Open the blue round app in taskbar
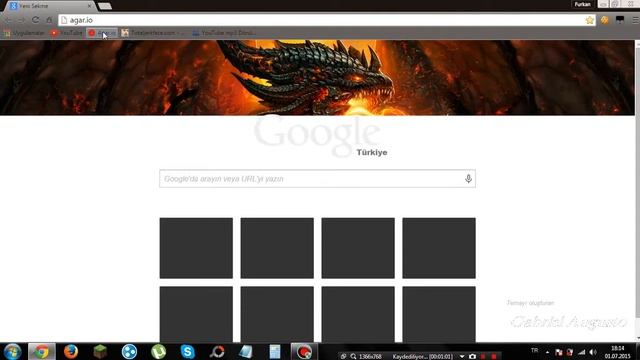 pyautogui.click(x=129, y=351)
